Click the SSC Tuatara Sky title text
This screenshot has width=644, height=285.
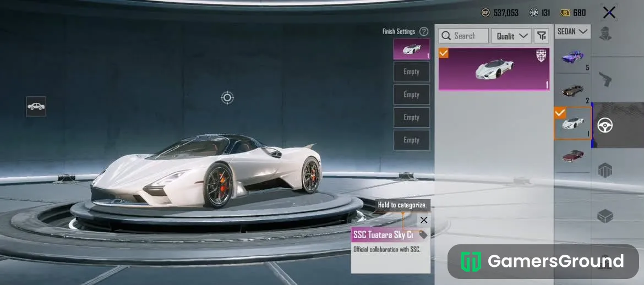383,235
